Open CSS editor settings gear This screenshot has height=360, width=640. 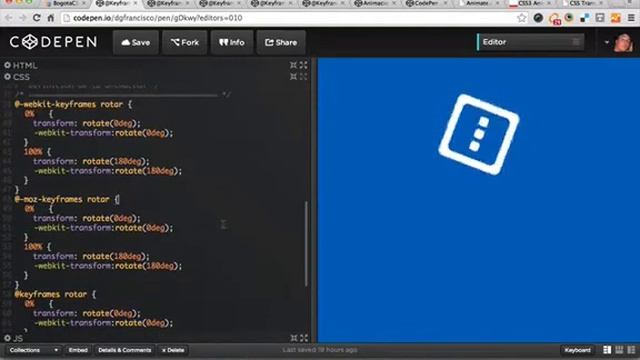click(x=7, y=76)
